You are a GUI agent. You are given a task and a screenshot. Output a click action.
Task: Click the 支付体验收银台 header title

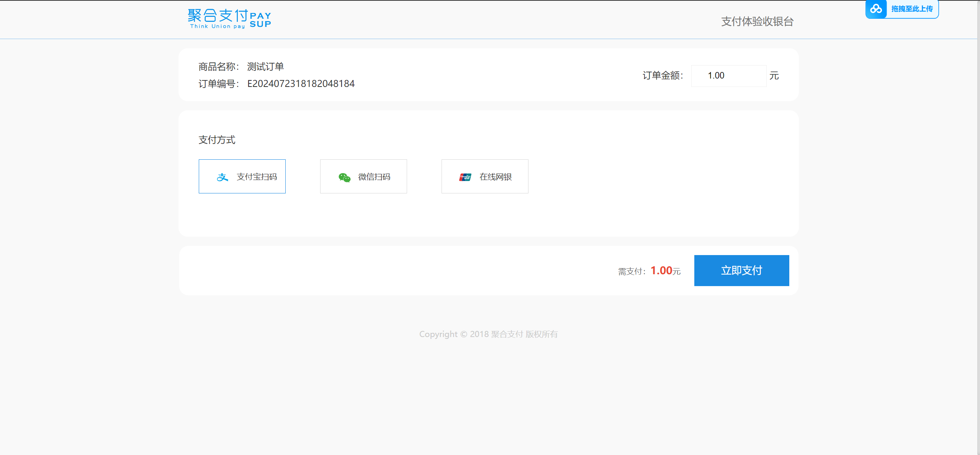click(757, 21)
